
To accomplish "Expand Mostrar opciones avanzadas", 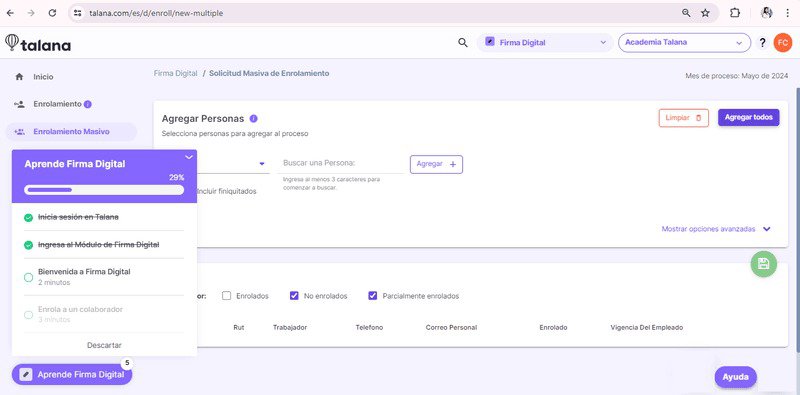I will [x=716, y=229].
